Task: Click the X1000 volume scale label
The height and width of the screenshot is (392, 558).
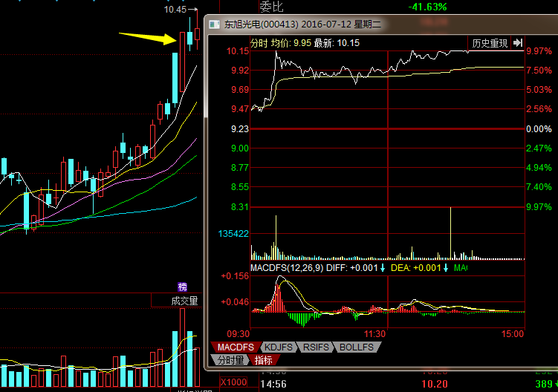Action: pos(233,383)
